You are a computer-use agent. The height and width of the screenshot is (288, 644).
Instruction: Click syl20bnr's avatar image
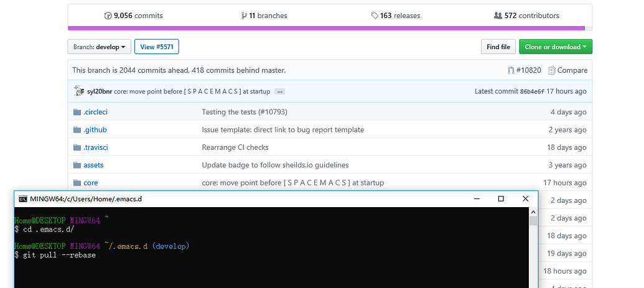[x=79, y=91]
